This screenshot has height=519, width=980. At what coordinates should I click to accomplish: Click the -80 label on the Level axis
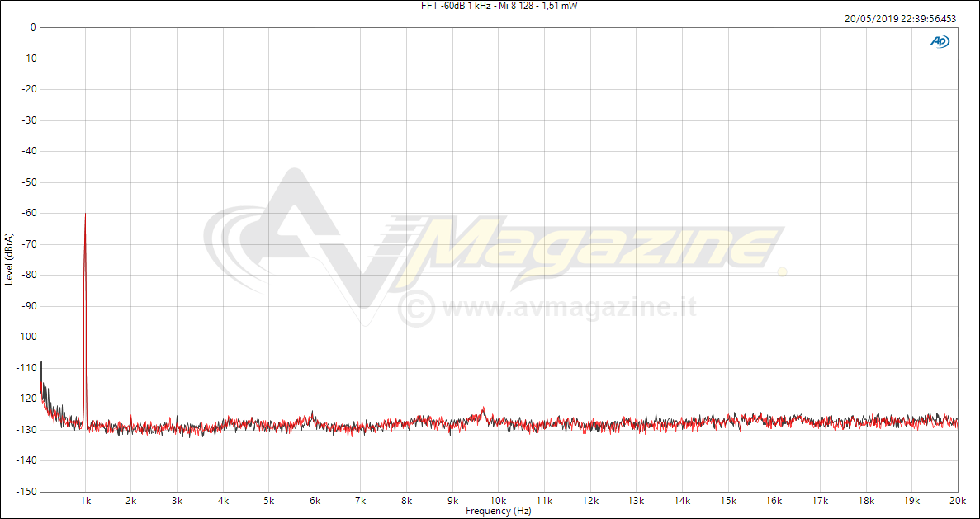[29, 275]
